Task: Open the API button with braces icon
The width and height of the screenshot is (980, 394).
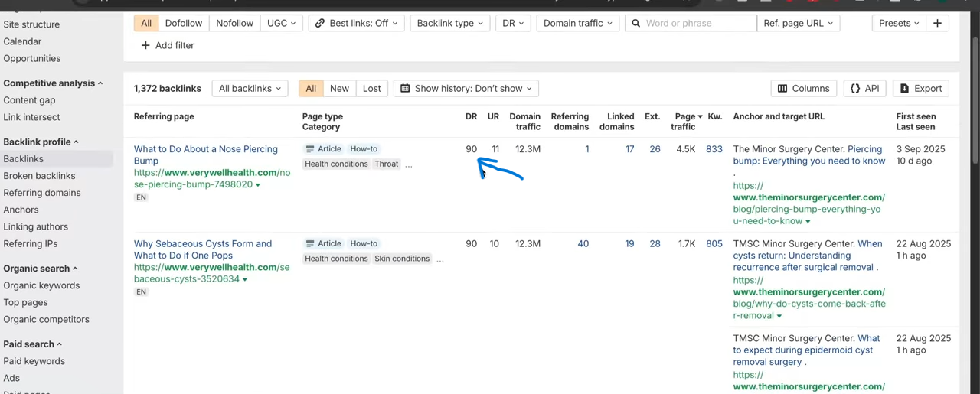Action: click(864, 89)
